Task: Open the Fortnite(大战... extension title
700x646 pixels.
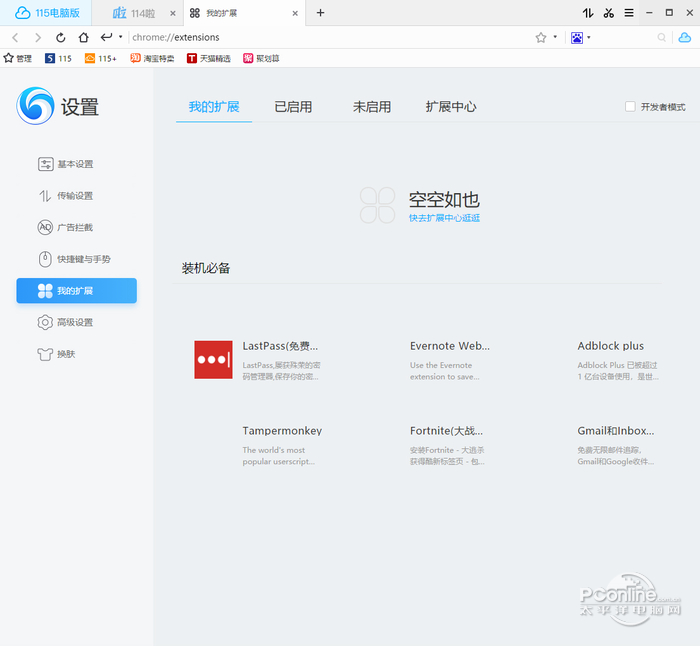Action: tap(446, 431)
